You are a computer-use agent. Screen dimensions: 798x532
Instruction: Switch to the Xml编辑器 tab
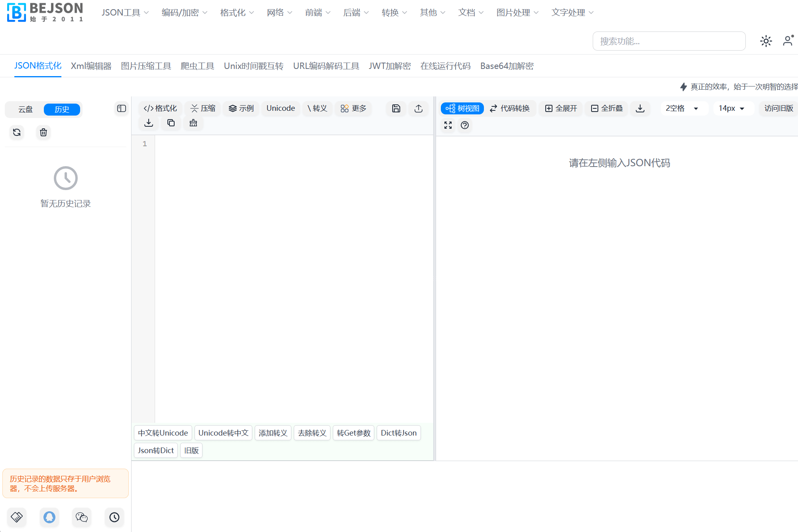(x=91, y=66)
